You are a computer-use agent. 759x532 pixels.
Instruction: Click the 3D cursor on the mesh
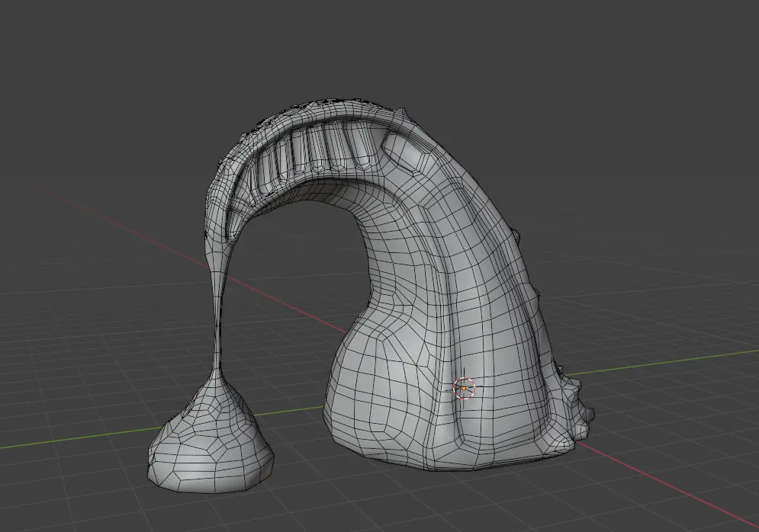click(x=464, y=388)
